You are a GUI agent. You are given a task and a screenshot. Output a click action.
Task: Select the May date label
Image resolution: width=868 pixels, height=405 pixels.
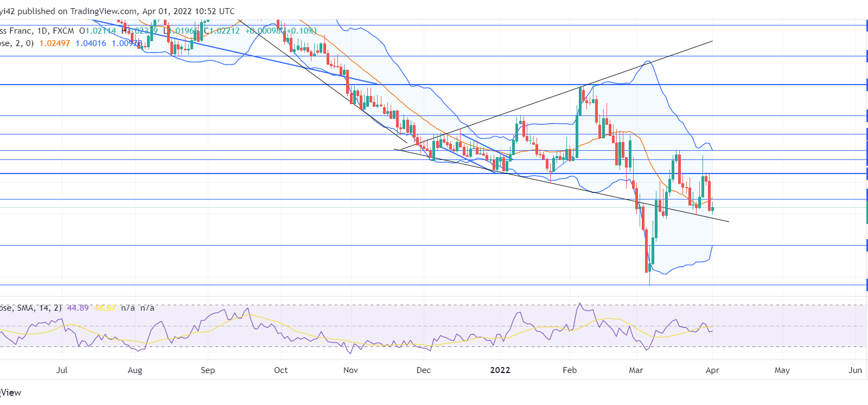click(x=782, y=370)
